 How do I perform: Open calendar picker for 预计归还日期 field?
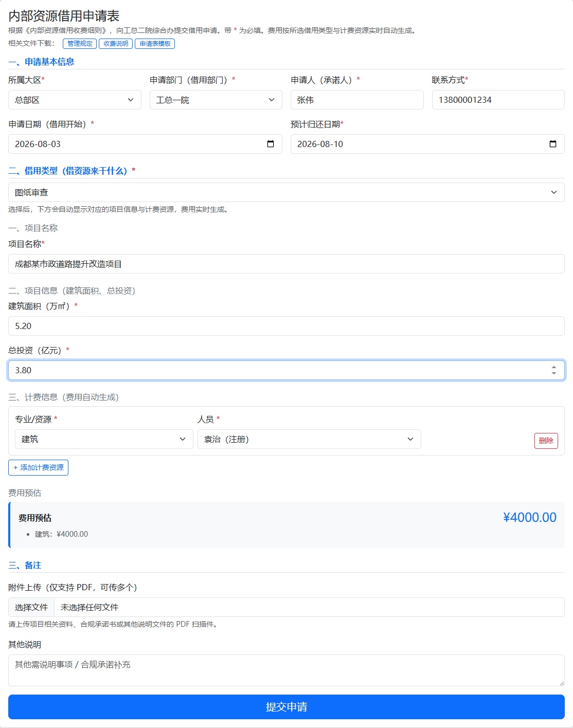pyautogui.click(x=553, y=144)
